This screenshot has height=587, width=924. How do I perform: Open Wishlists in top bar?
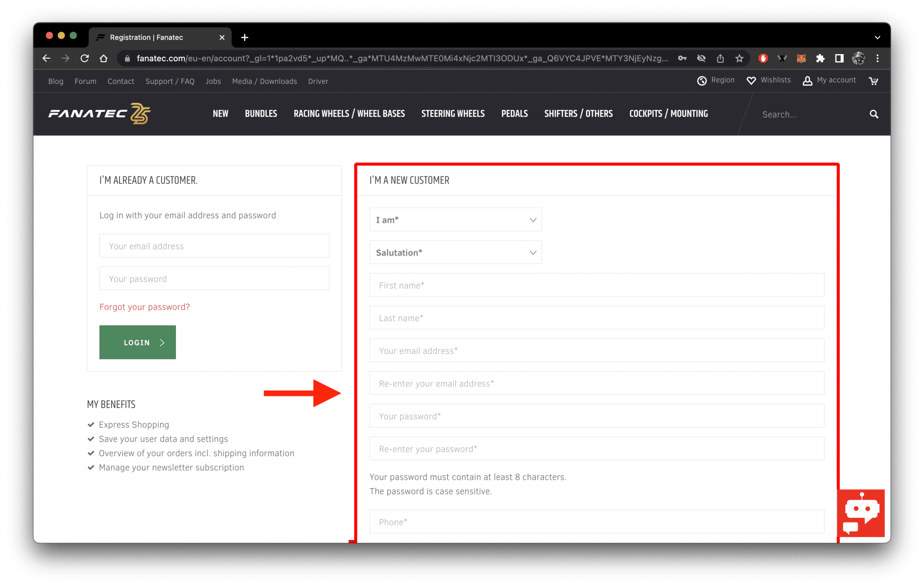769,80
